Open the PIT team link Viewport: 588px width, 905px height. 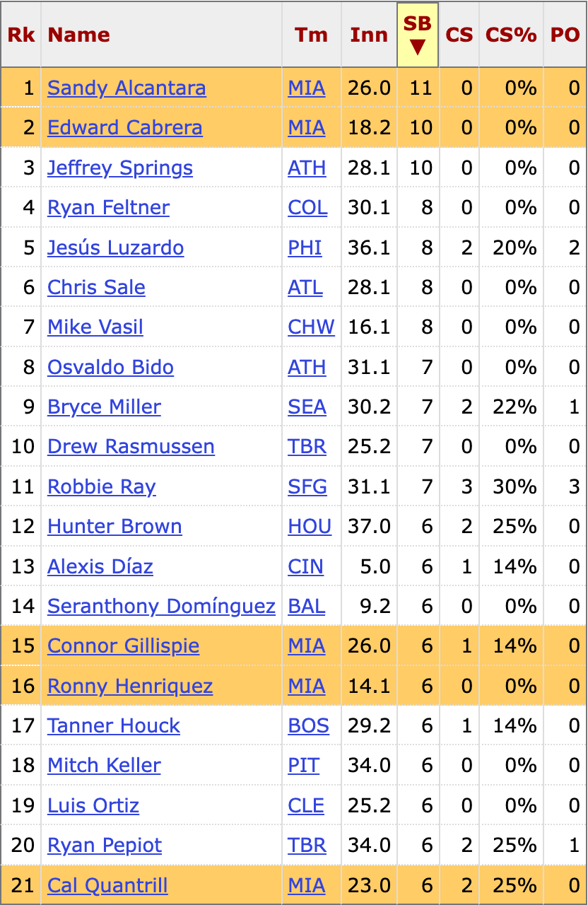point(304,766)
